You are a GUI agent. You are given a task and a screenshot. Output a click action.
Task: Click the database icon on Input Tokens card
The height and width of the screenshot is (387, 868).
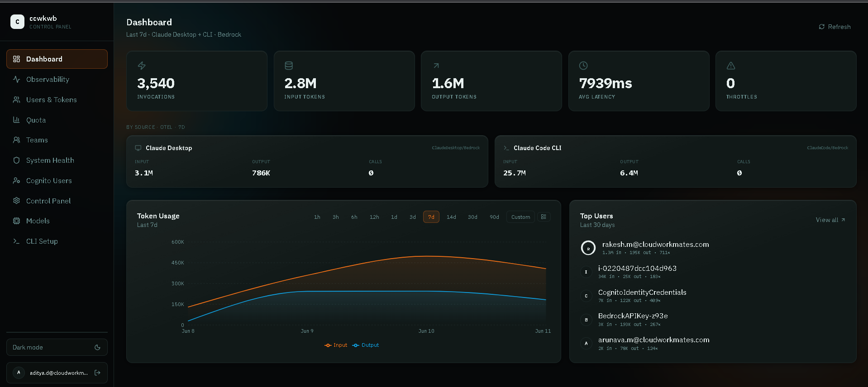tap(289, 66)
